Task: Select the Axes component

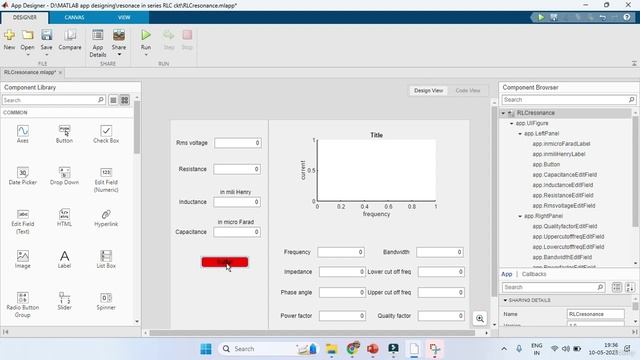Action: pyautogui.click(x=23, y=134)
